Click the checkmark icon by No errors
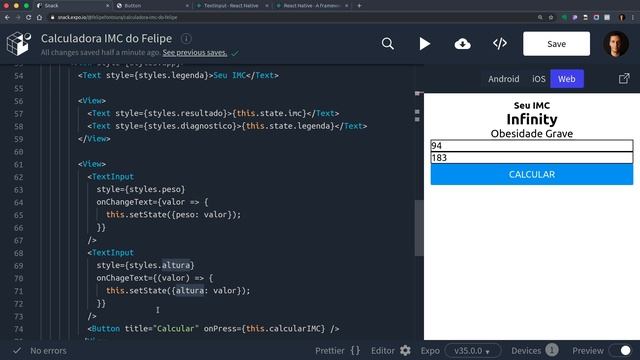Viewport: 640px width, 360px height. coord(17,351)
